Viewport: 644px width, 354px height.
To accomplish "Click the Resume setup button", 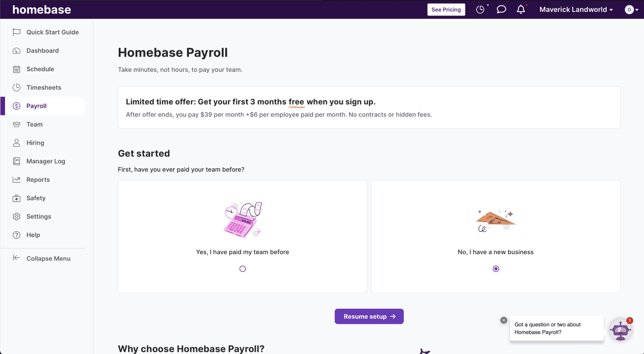I will click(369, 316).
